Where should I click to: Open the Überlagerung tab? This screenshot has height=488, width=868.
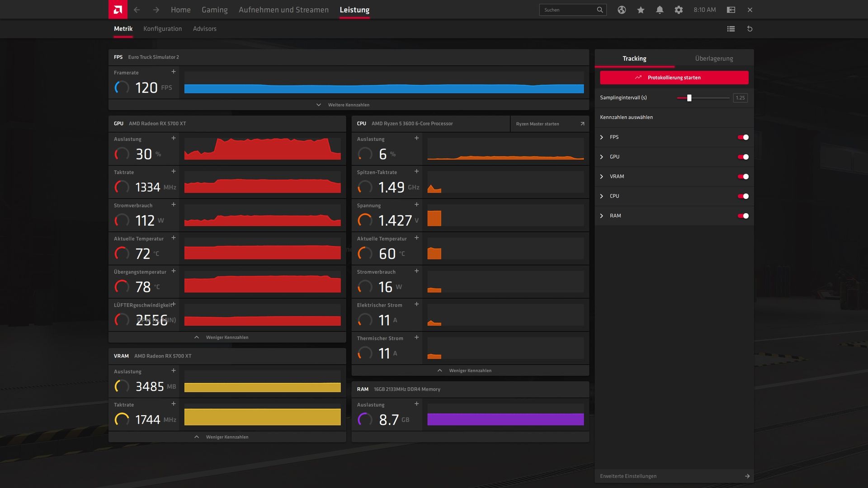click(714, 59)
